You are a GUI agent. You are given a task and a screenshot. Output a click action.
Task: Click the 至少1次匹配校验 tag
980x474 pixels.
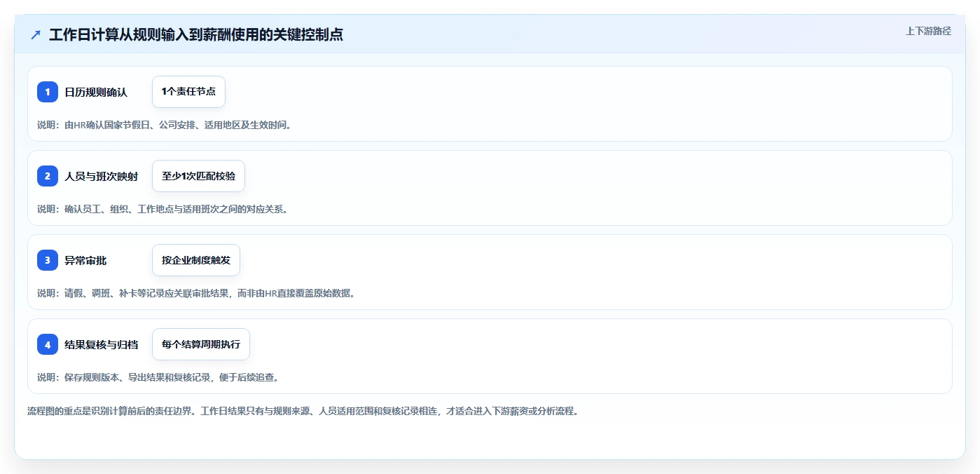(x=198, y=176)
